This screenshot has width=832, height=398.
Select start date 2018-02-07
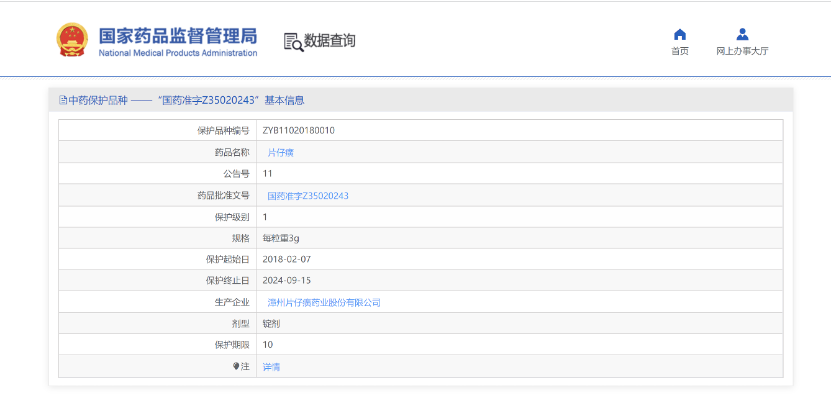coord(287,259)
